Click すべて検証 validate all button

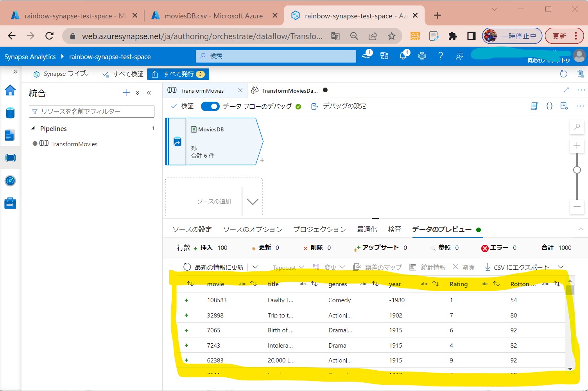[x=123, y=74]
